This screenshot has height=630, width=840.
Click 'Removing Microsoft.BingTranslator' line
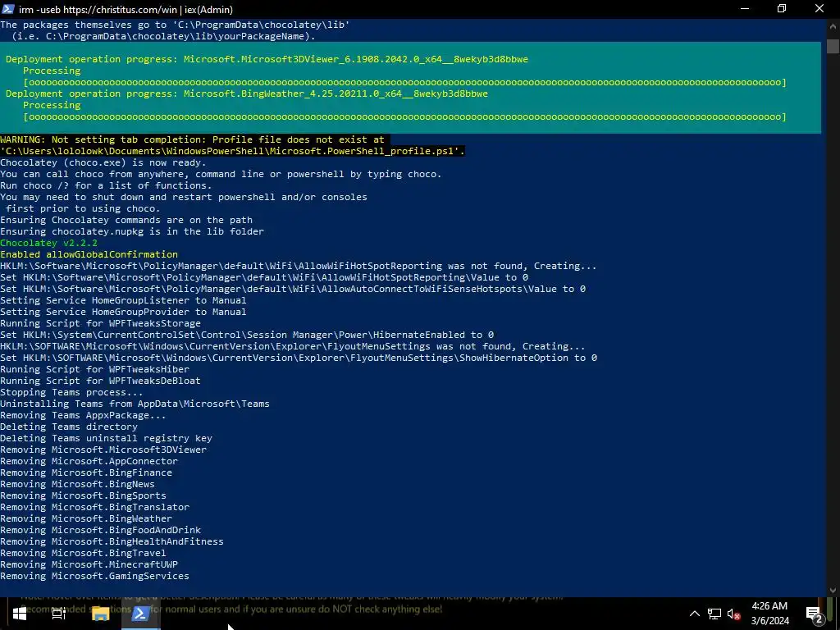(x=95, y=507)
